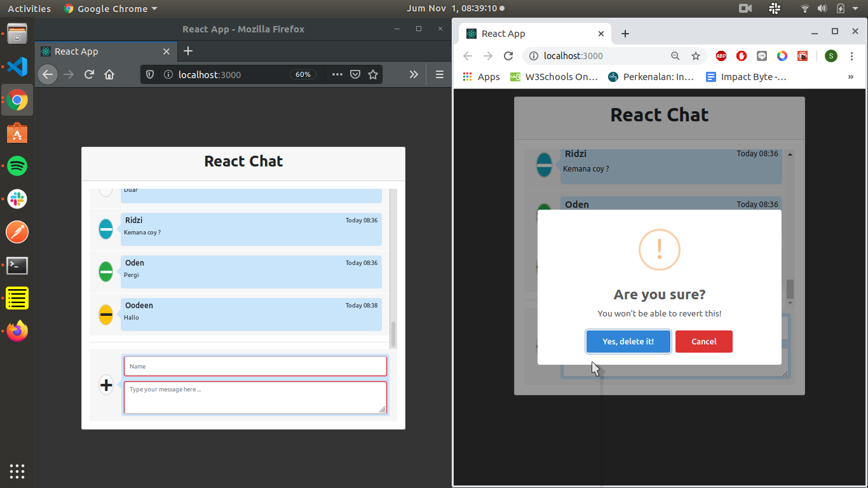
Task: Open the Firefox hamburger menu
Action: (439, 74)
